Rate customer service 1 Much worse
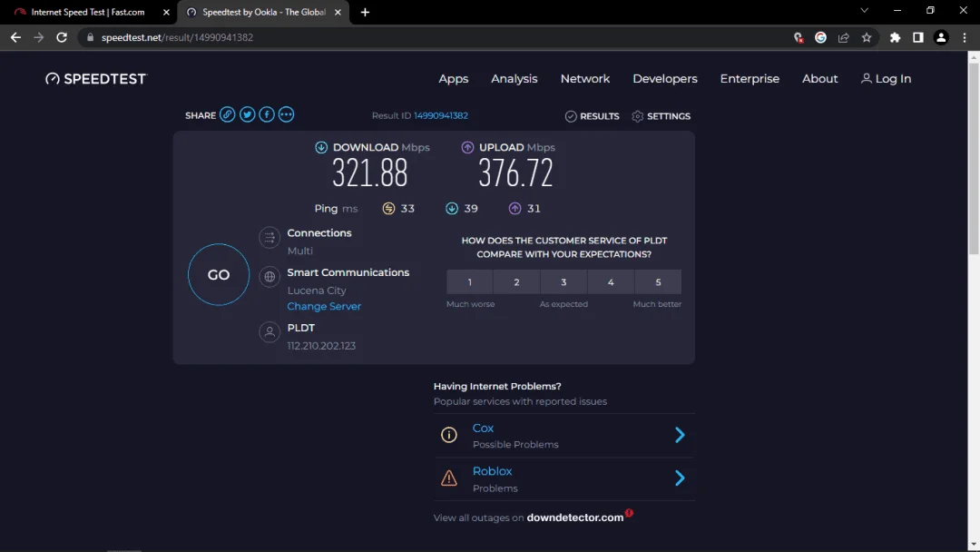980x552 pixels. coord(469,282)
